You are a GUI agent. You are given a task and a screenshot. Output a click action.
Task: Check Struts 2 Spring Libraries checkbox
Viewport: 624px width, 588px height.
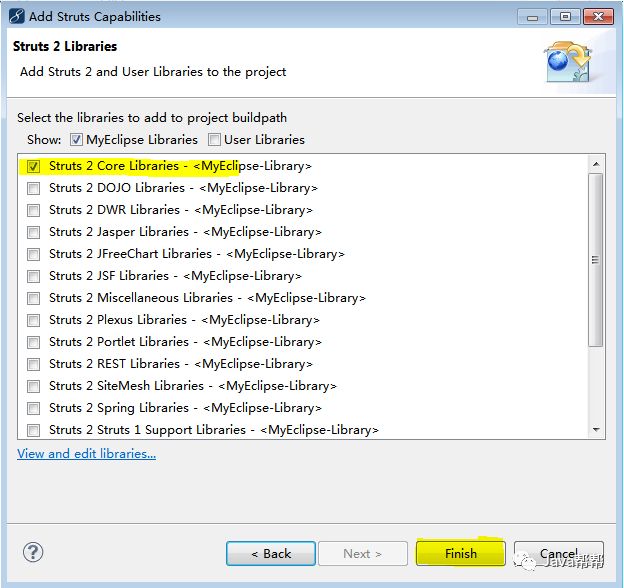click(x=33, y=408)
